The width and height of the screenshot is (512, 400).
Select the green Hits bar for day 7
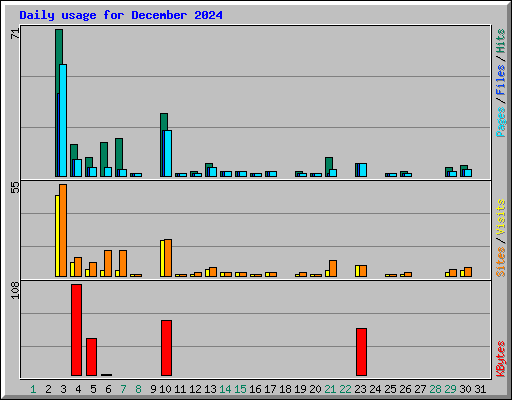[119, 157]
